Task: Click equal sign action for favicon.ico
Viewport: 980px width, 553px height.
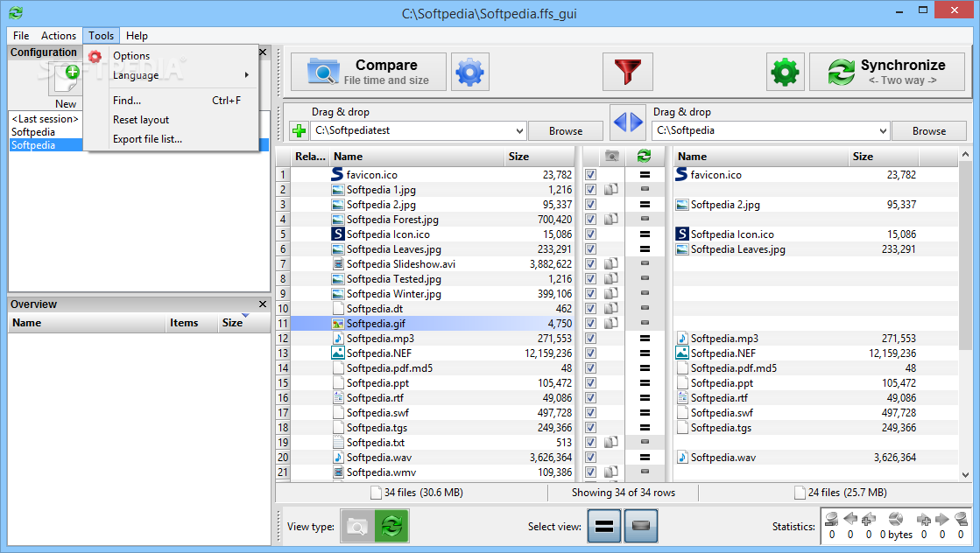Action: [x=645, y=175]
